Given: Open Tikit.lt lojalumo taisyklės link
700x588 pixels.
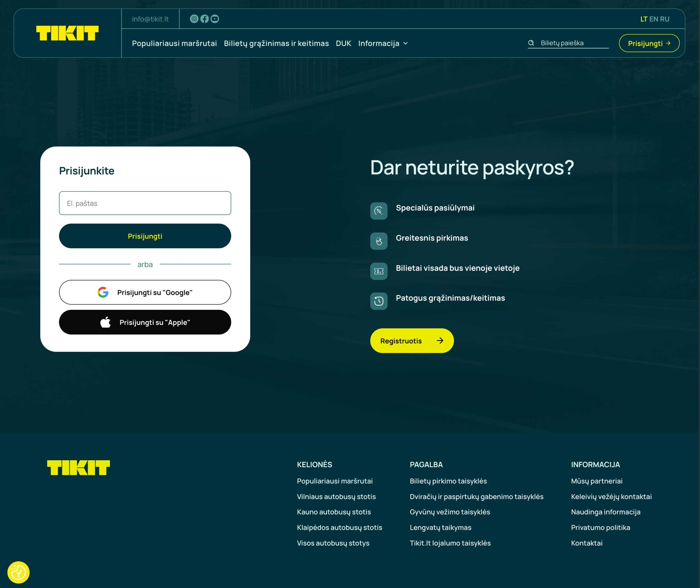Looking at the screenshot, I should (x=450, y=543).
